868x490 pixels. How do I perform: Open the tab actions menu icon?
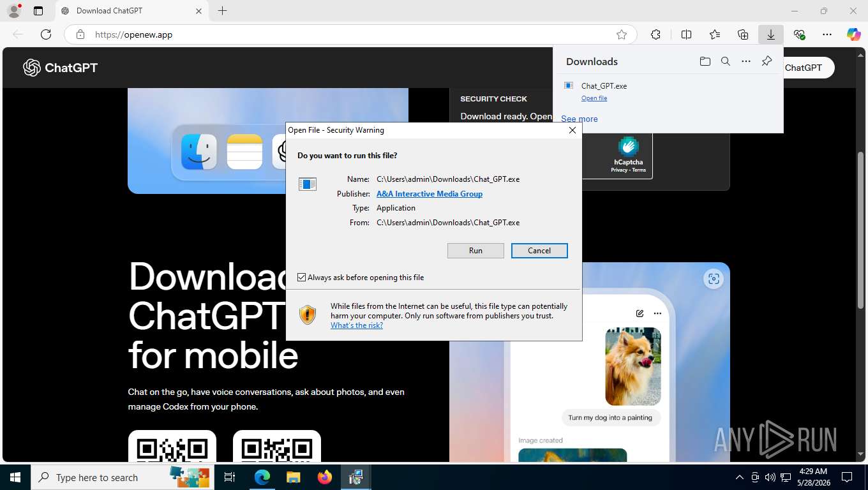38,11
